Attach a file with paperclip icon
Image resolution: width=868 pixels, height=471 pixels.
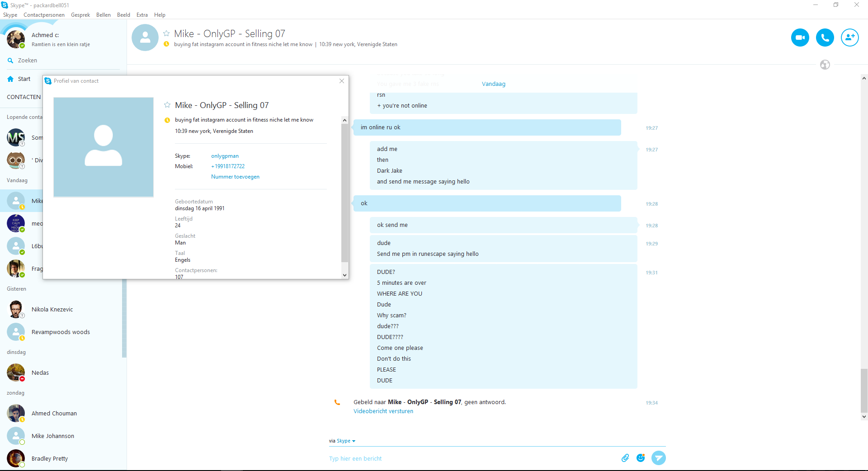pyautogui.click(x=625, y=458)
